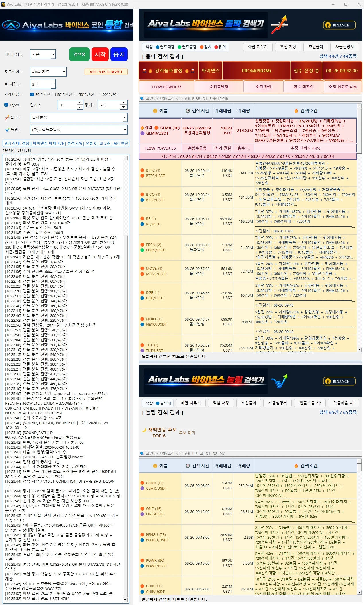Select the BICO/USDT row
Image resolution: width=364 pixels, height=605 pixels.
pyautogui.click(x=248, y=197)
